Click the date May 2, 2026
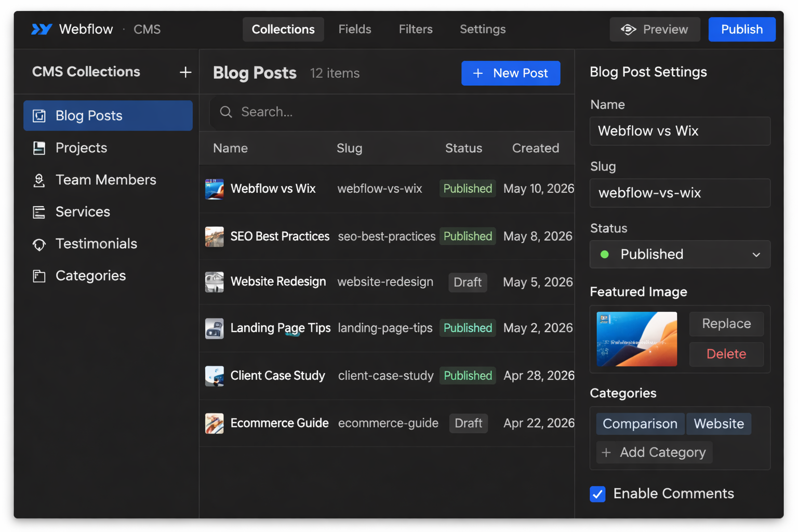 [538, 328]
